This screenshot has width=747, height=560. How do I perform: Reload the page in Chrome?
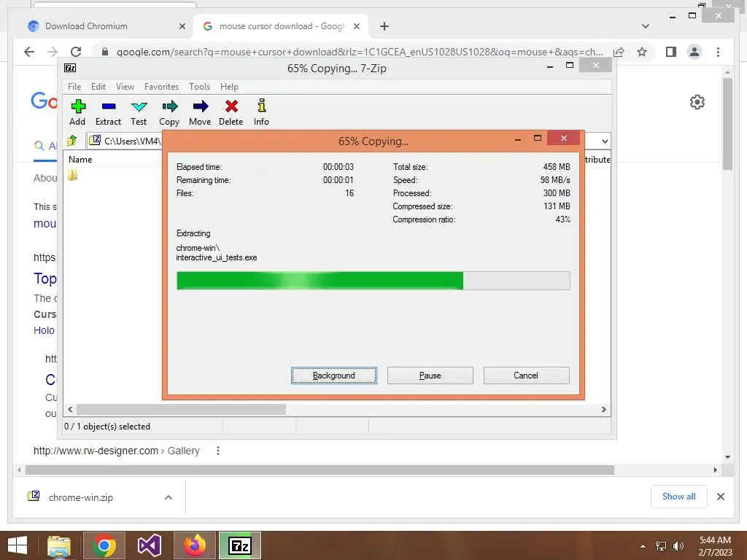click(76, 52)
